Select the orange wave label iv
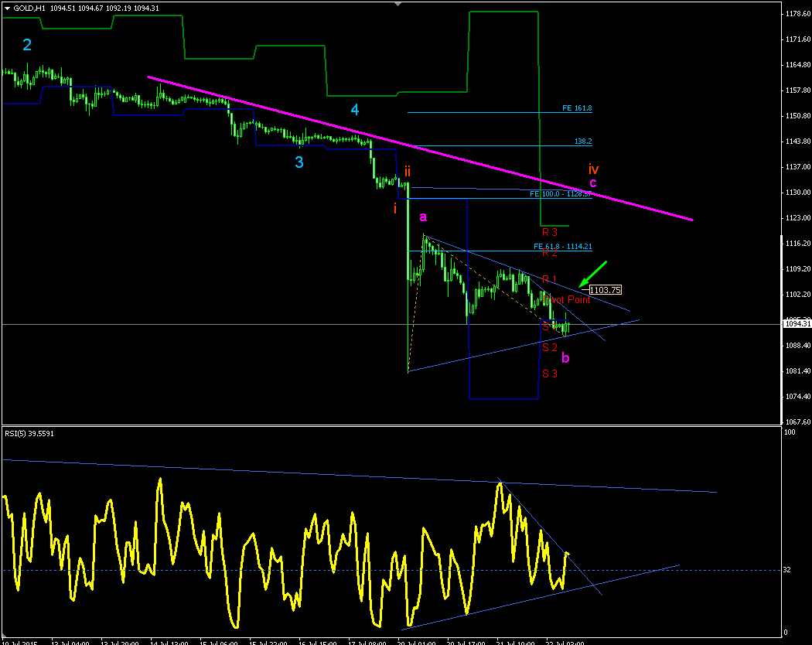 [593, 169]
